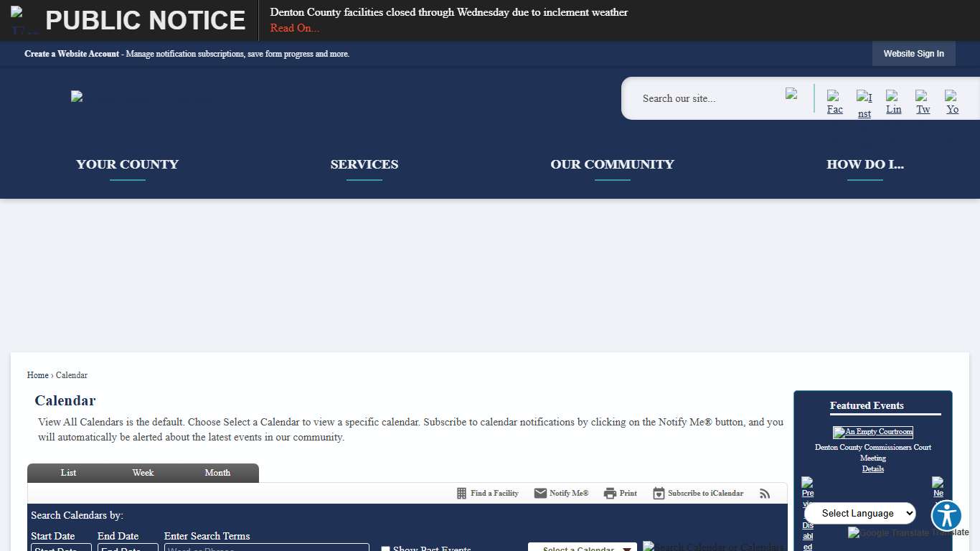Click the Website Sign In button
The width and height of the screenshot is (980, 551).
click(913, 54)
